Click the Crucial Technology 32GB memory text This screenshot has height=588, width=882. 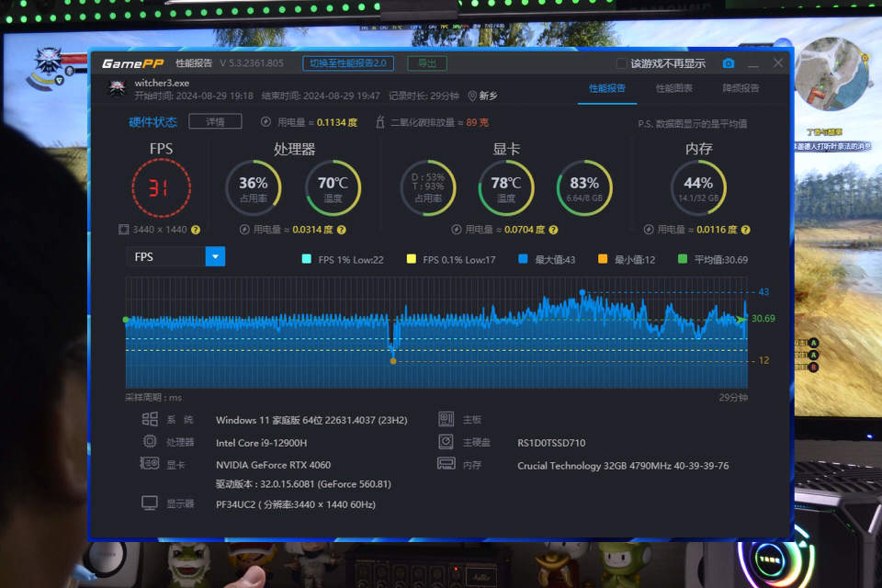623,465
